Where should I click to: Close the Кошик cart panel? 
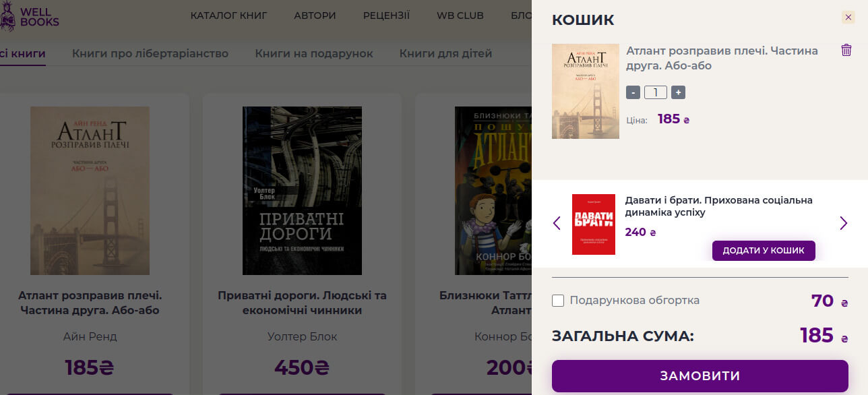pos(848,18)
